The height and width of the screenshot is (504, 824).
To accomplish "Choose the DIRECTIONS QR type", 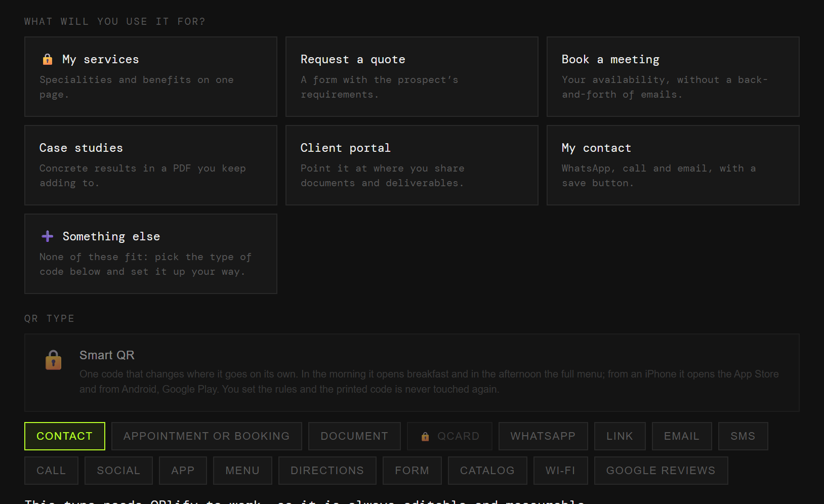I will pos(327,471).
